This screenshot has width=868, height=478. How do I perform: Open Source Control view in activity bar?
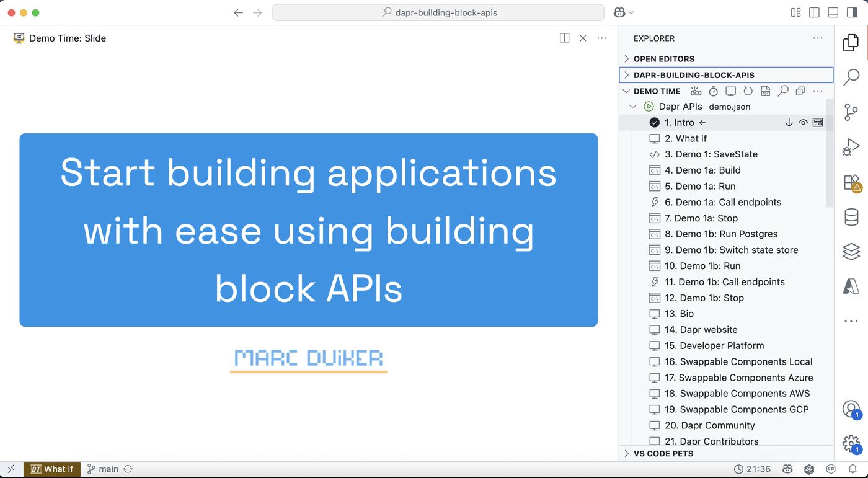coord(851,113)
